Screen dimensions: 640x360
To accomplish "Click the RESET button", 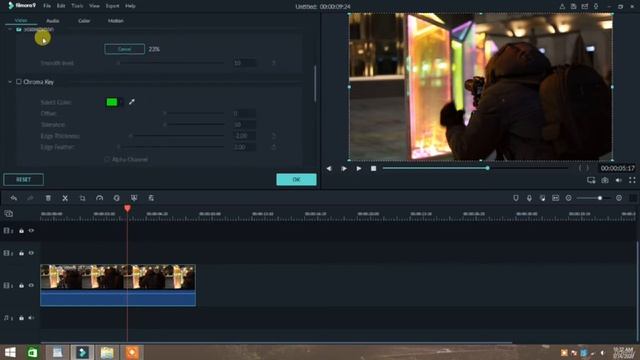I will coord(23,180).
